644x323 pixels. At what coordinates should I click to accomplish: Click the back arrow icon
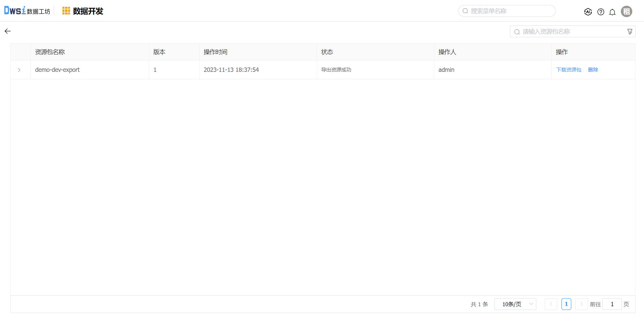click(8, 31)
